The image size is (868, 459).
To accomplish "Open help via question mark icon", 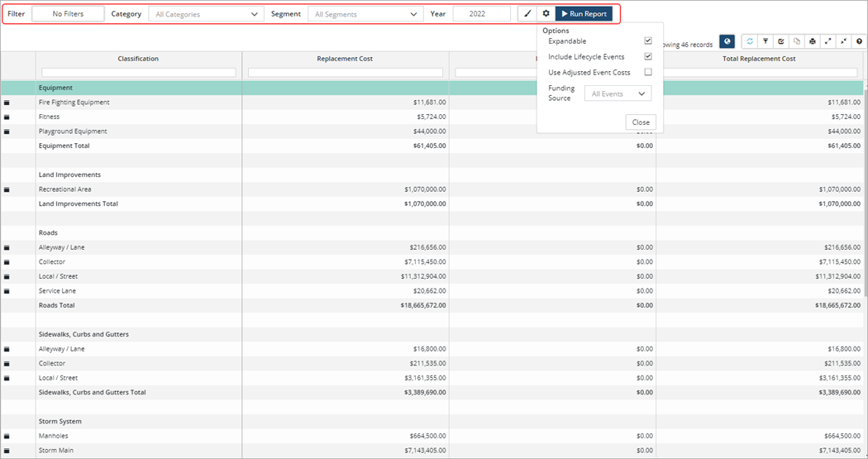I will click(x=859, y=41).
